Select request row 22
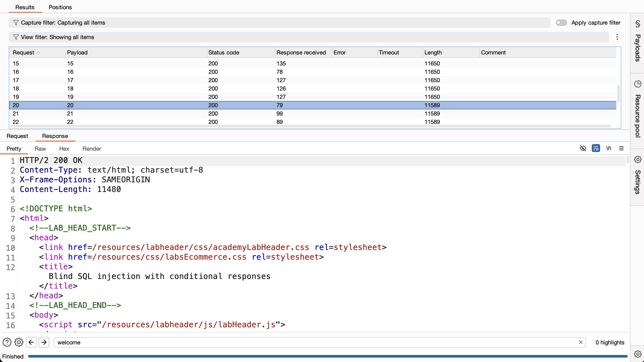Image resolution: width=644 pixels, height=362 pixels. (x=313, y=122)
